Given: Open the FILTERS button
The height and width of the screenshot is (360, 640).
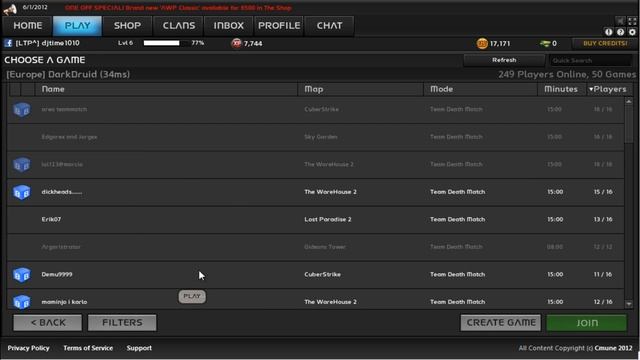Looking at the screenshot, I should 122,322.
